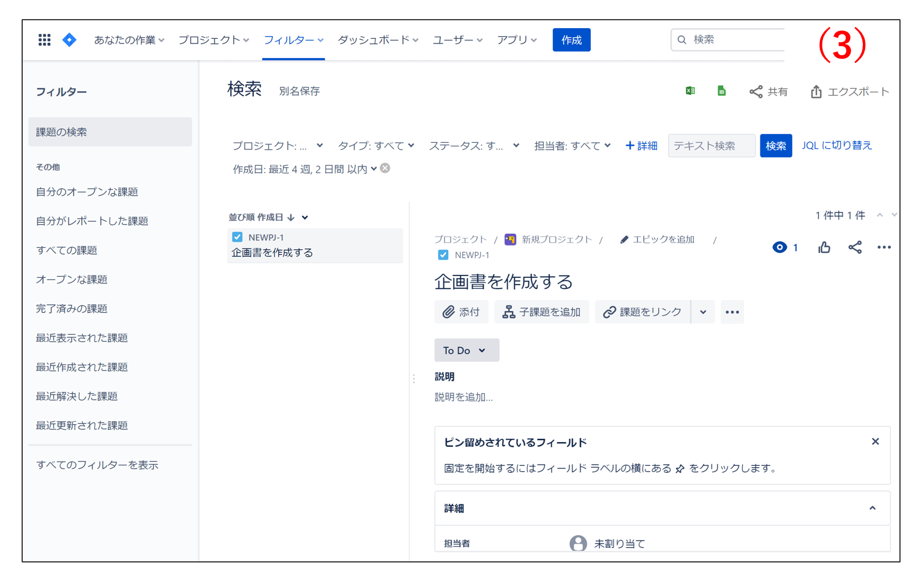Close the ピン留めされているフィールド panel
Viewport: 924px width, 581px height.
[875, 441]
